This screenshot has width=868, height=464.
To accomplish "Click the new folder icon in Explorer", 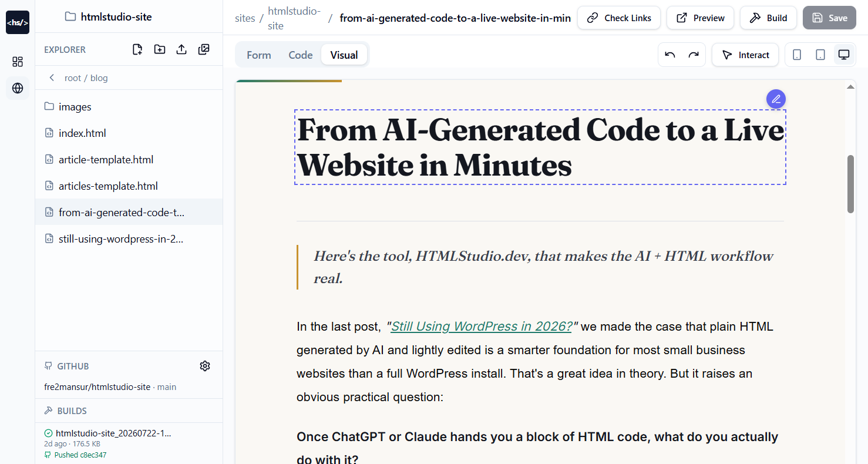I will pyautogui.click(x=160, y=49).
